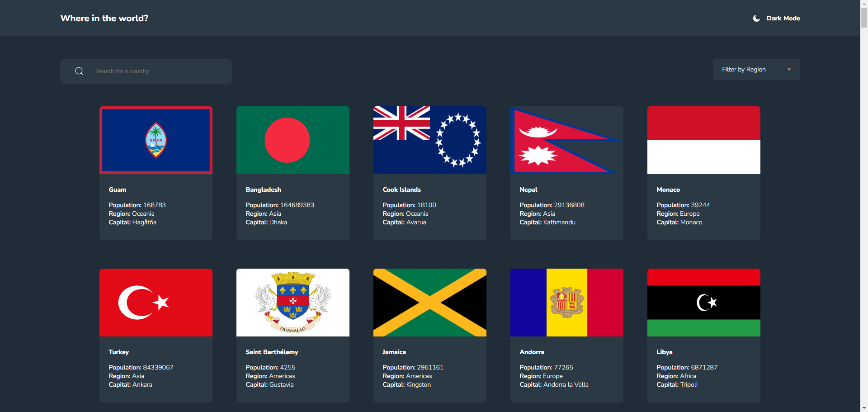Image resolution: width=868 pixels, height=412 pixels.
Task: Click the Jamaica country name heading
Action: [x=394, y=352]
